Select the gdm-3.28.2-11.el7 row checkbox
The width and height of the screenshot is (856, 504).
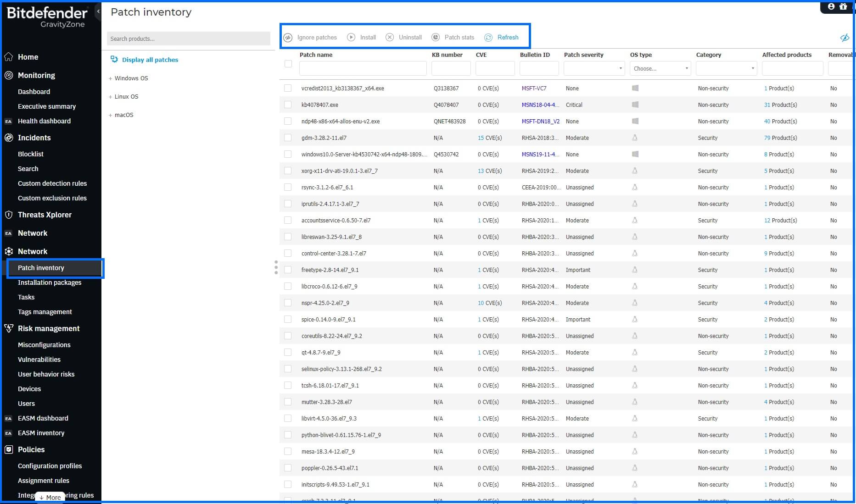288,138
